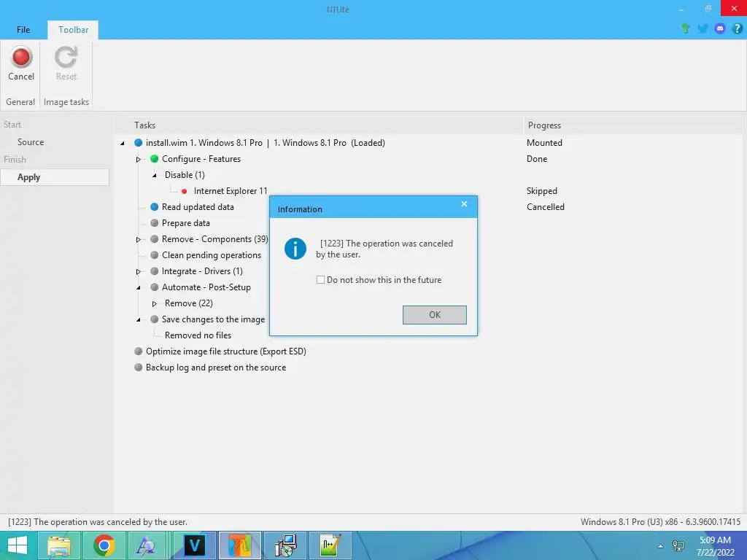Image resolution: width=747 pixels, height=560 pixels.
Task: Select the Toolbar tab
Action: pyautogui.click(x=74, y=29)
